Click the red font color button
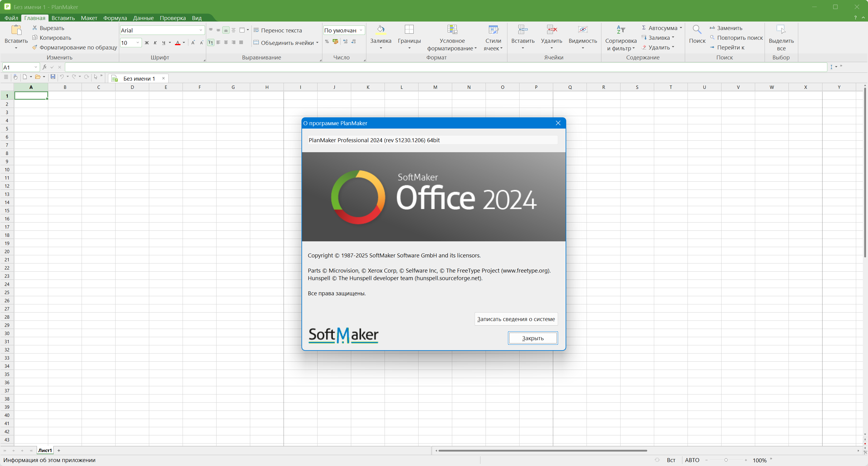This screenshot has width=868, height=466. [178, 43]
